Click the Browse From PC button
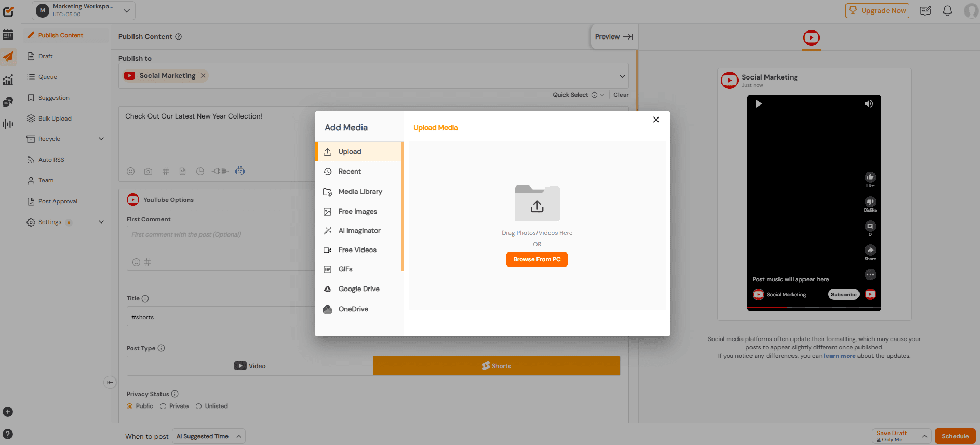The width and height of the screenshot is (980, 445). (536, 259)
